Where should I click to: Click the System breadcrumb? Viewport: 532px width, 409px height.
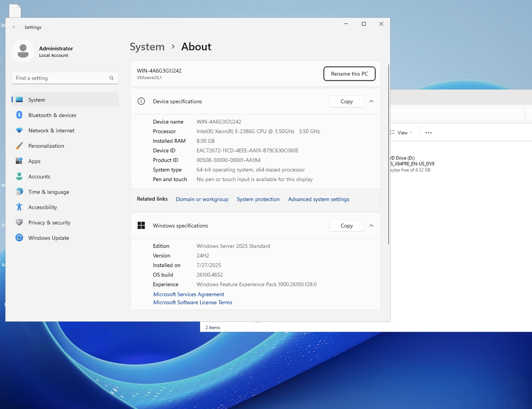click(x=147, y=46)
